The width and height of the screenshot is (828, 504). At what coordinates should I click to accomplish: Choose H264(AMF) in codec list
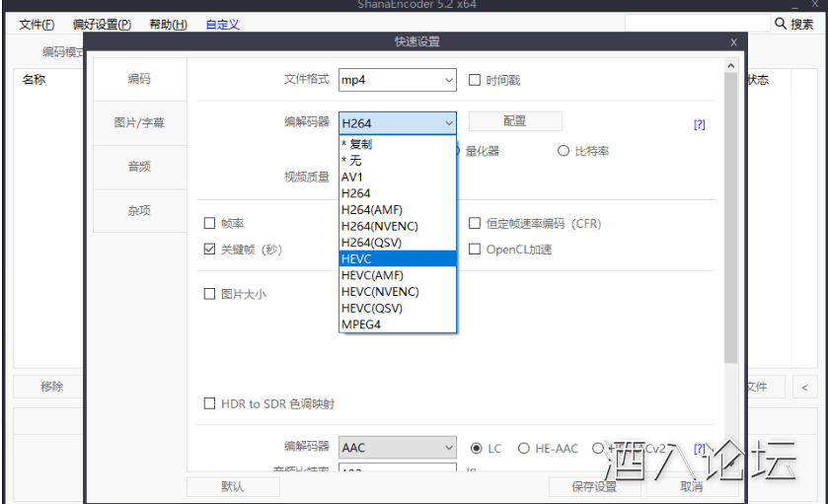tap(397, 209)
